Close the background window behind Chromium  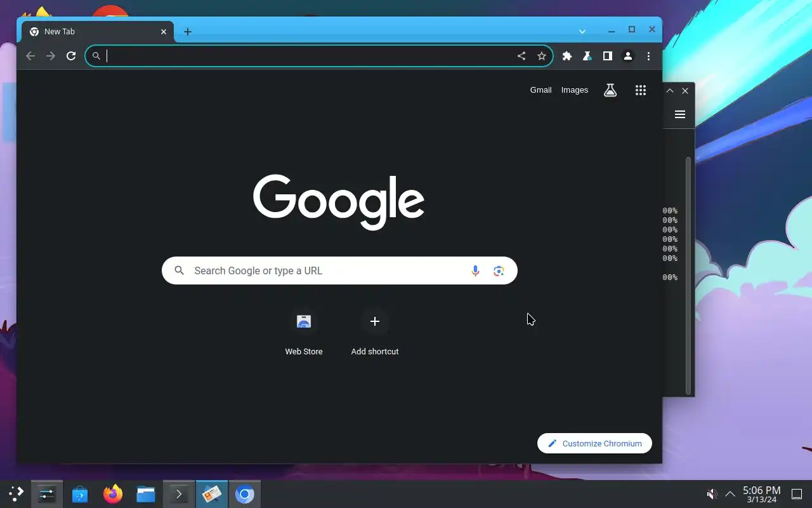(x=685, y=91)
